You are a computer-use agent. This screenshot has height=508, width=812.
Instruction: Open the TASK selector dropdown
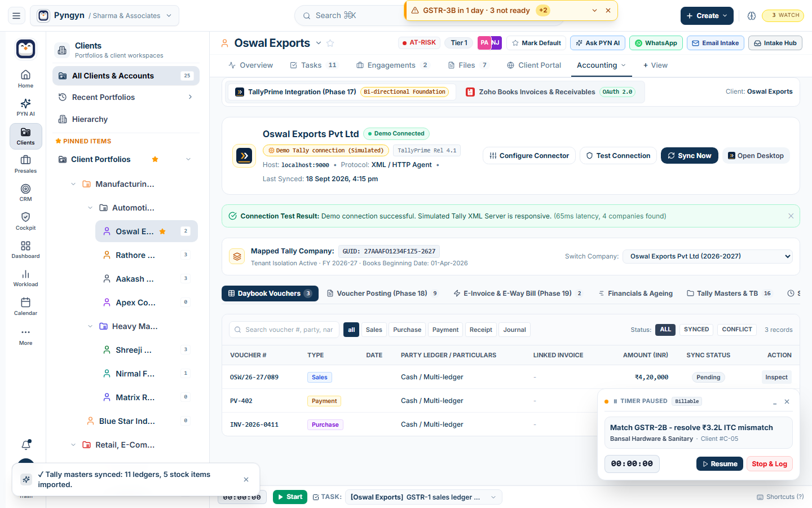(x=423, y=497)
